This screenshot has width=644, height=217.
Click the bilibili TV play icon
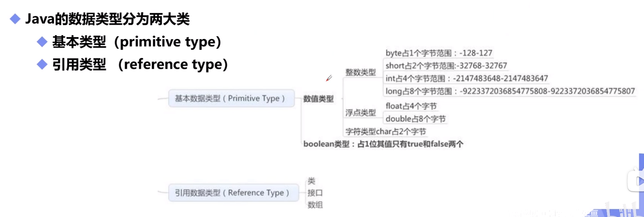point(637,181)
